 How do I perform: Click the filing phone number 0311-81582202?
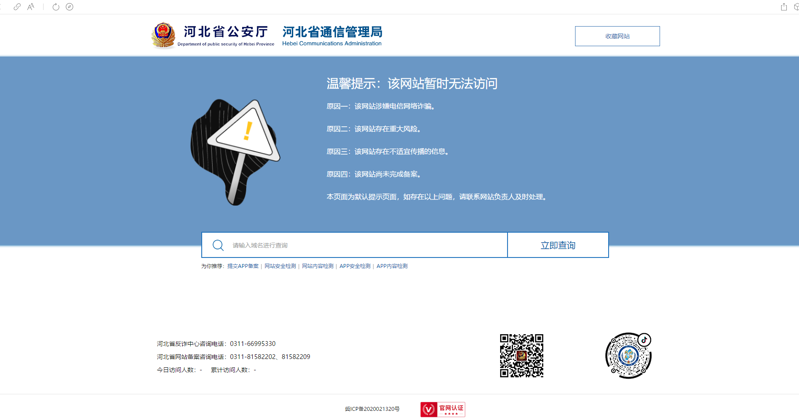click(x=252, y=357)
